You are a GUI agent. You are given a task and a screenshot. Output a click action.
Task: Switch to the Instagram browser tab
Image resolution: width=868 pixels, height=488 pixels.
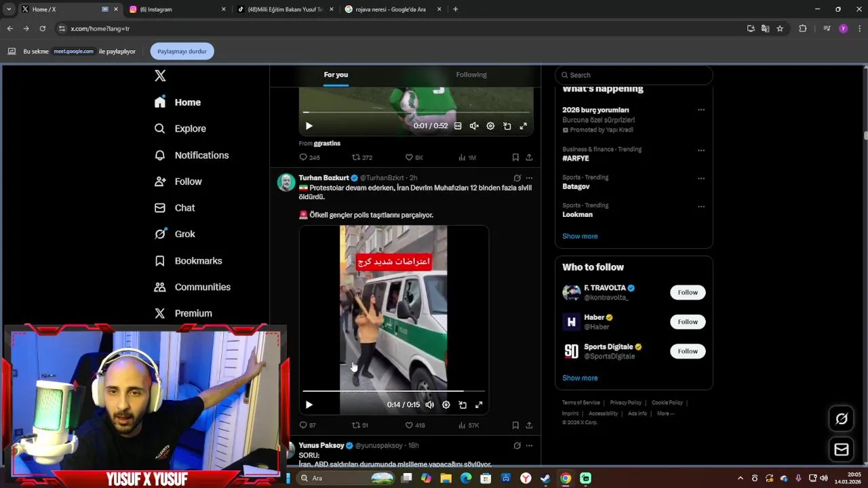(x=178, y=9)
